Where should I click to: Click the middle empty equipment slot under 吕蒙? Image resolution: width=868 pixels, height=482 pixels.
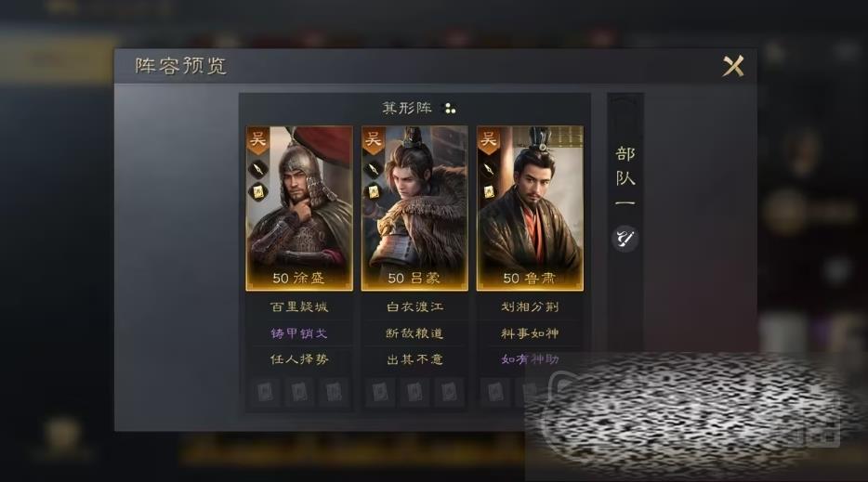tap(414, 392)
